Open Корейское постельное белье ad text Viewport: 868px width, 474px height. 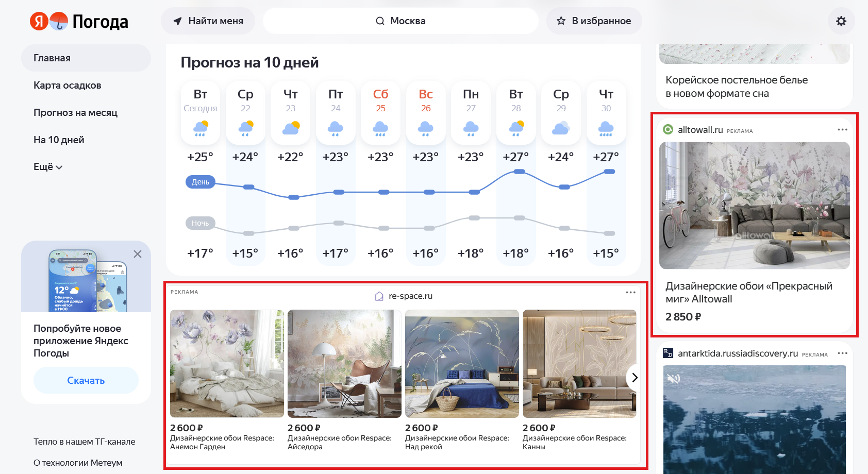coord(737,87)
